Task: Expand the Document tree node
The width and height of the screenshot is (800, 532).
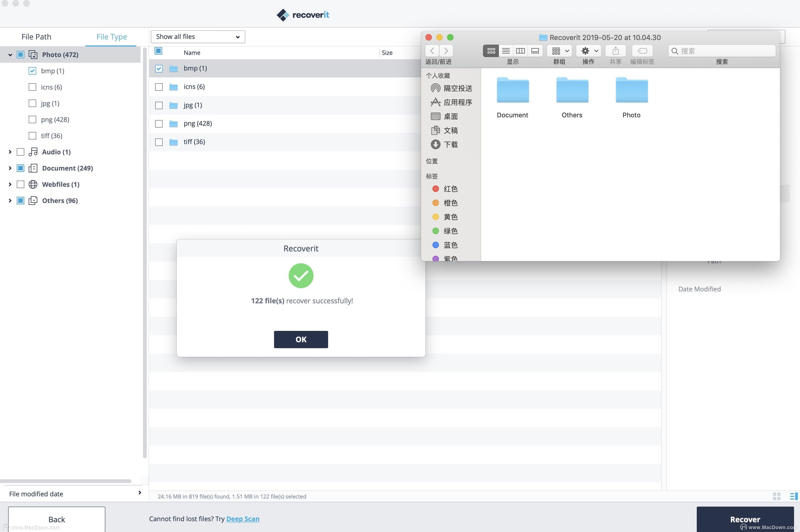Action: (x=10, y=168)
